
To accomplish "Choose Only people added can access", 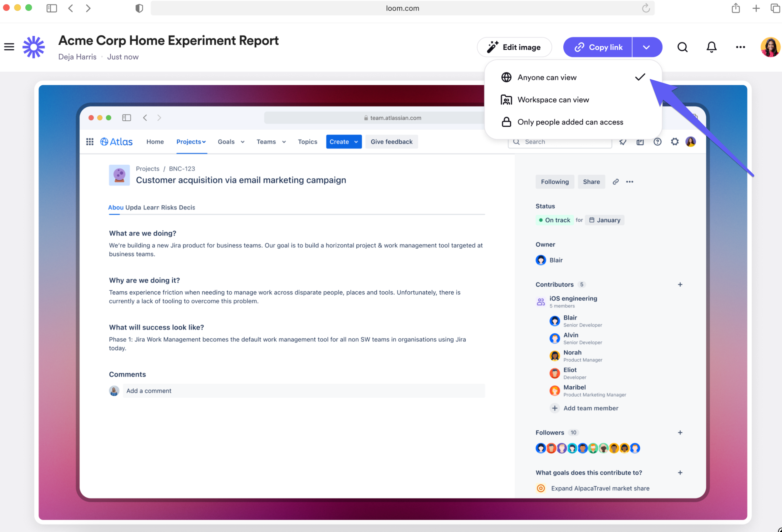I will coord(570,122).
